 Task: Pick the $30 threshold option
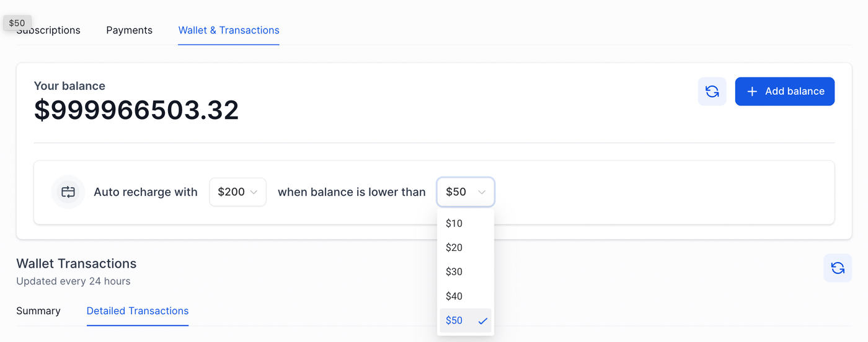pyautogui.click(x=454, y=272)
